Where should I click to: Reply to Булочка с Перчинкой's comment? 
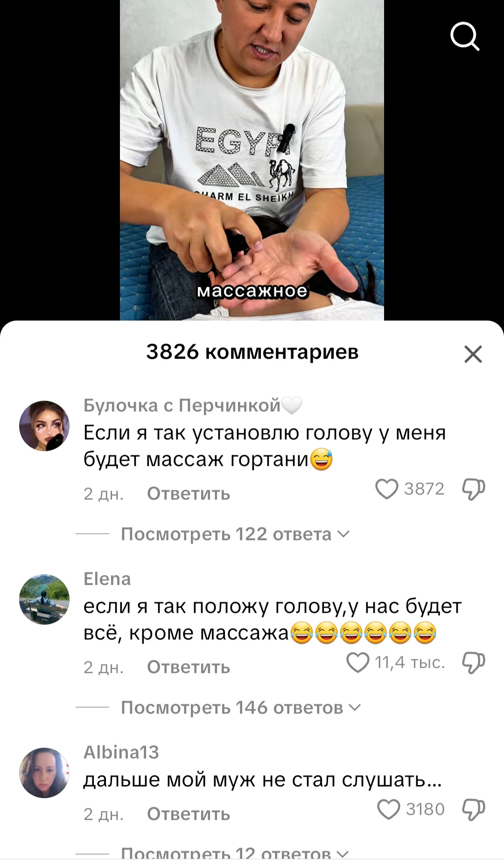tap(189, 493)
